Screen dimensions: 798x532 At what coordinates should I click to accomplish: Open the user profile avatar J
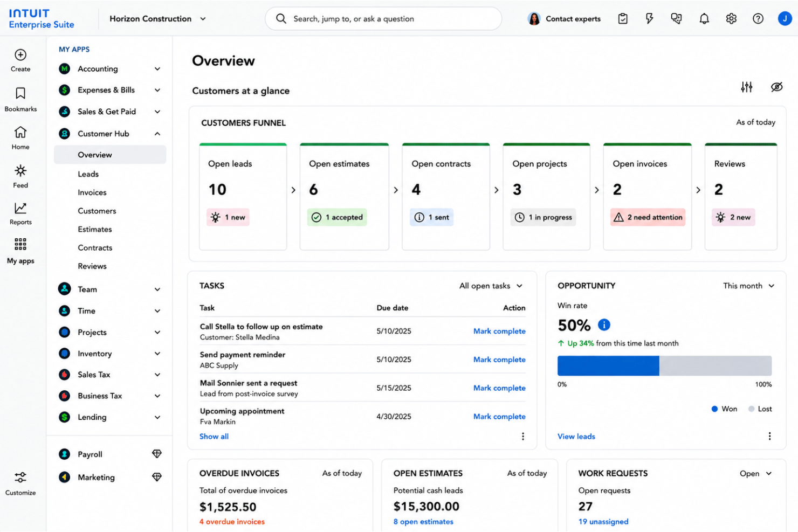pyautogui.click(x=785, y=19)
